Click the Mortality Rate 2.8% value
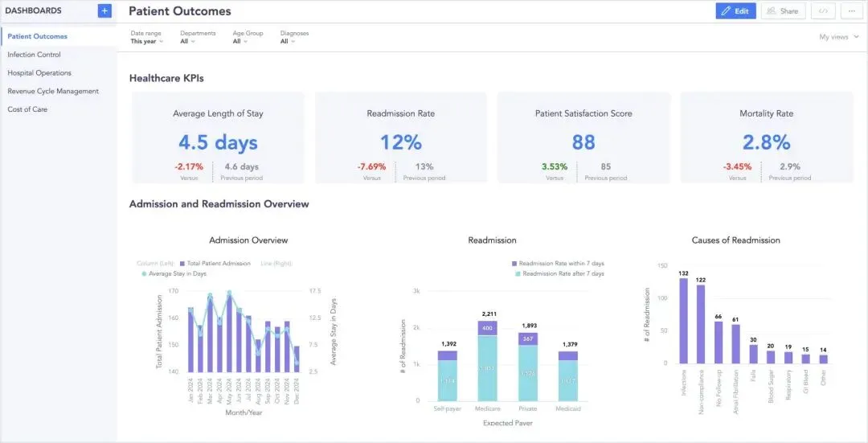This screenshot has width=868, height=443. click(766, 143)
